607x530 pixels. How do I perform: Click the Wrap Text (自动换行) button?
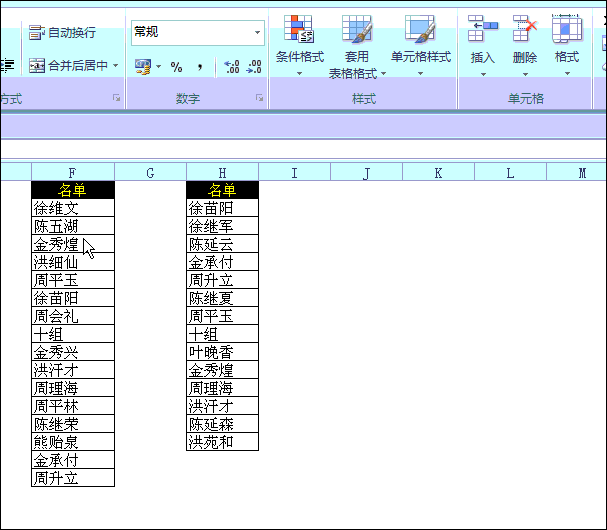[62, 33]
